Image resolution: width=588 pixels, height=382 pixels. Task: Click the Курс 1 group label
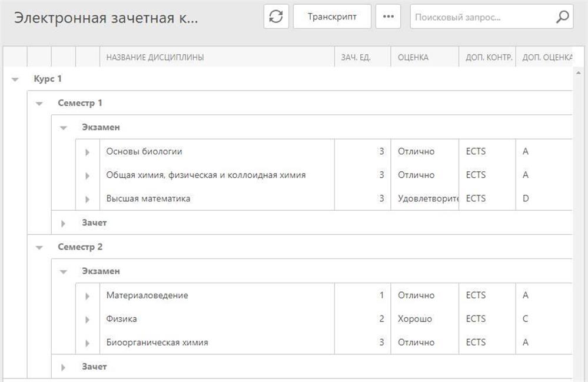(48, 79)
